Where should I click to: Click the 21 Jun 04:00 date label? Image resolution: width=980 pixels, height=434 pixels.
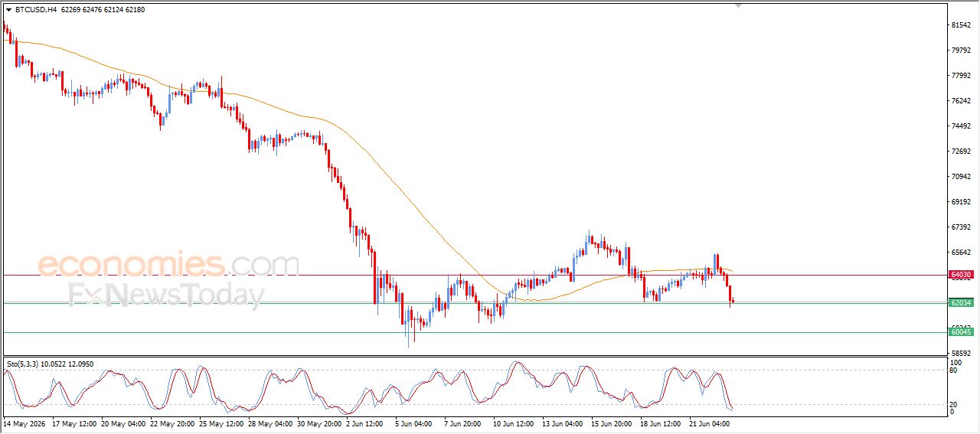click(707, 423)
